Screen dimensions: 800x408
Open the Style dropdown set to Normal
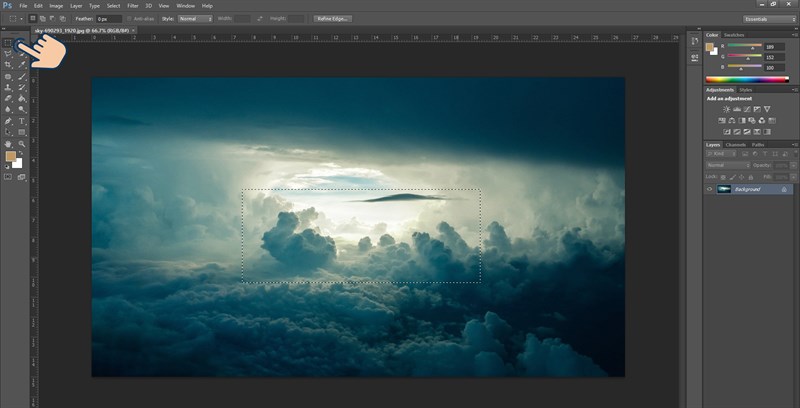pyautogui.click(x=194, y=19)
